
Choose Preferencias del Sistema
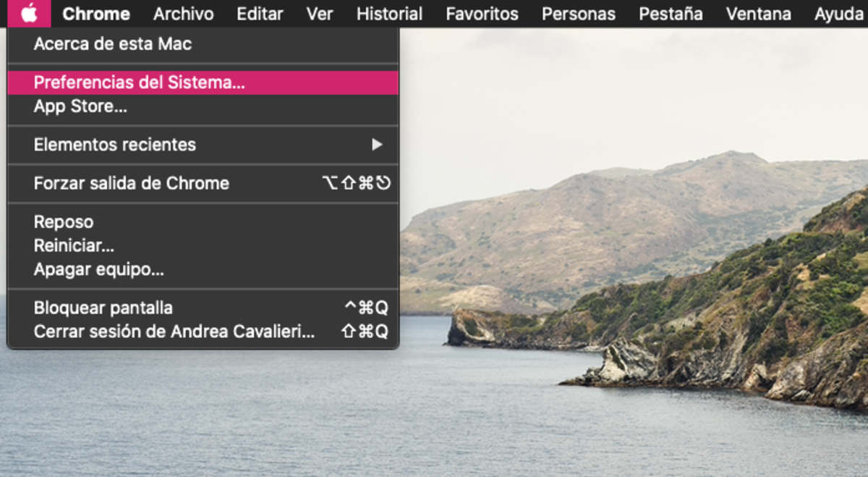139,83
